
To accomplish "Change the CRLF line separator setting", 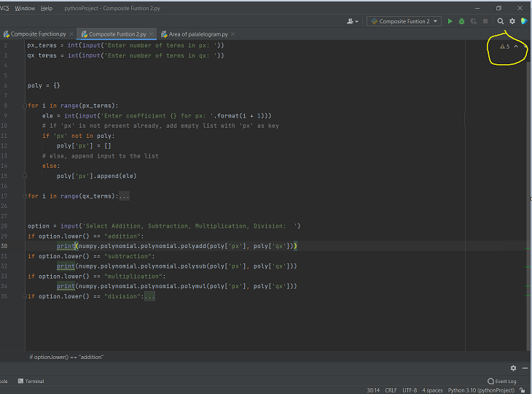I will click(x=391, y=390).
